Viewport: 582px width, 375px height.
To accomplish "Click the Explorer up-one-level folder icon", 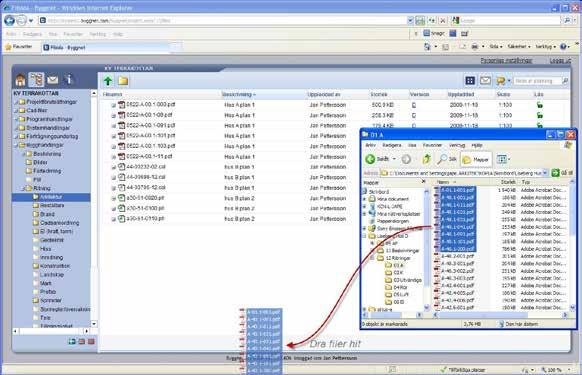I will tap(426, 159).
